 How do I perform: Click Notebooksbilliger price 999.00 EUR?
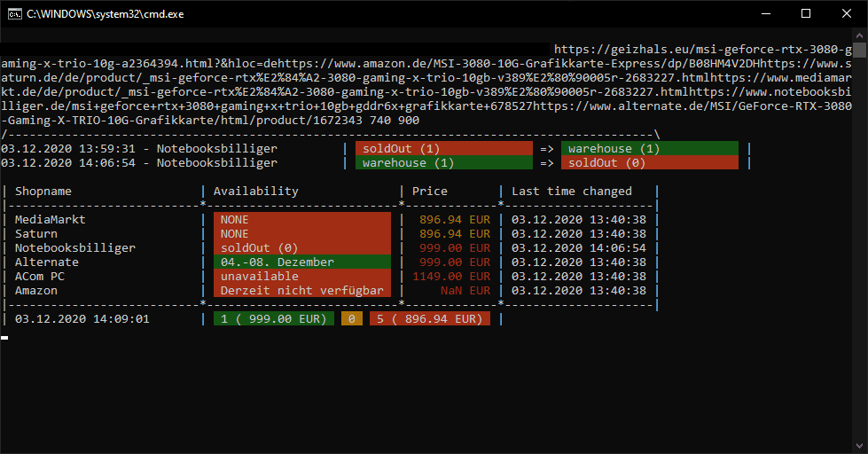click(x=455, y=248)
